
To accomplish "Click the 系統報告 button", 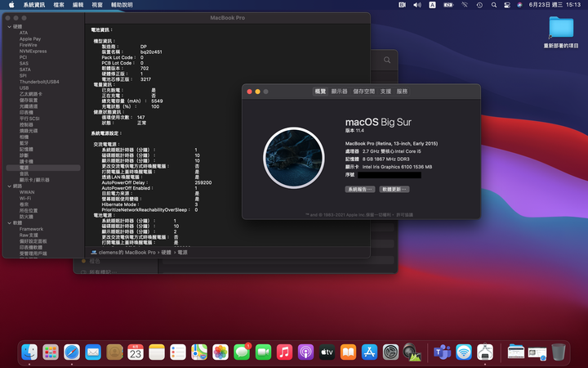I will click(360, 189).
